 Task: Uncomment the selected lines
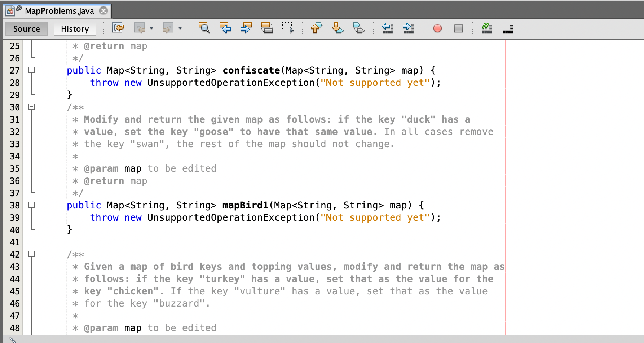click(x=508, y=29)
